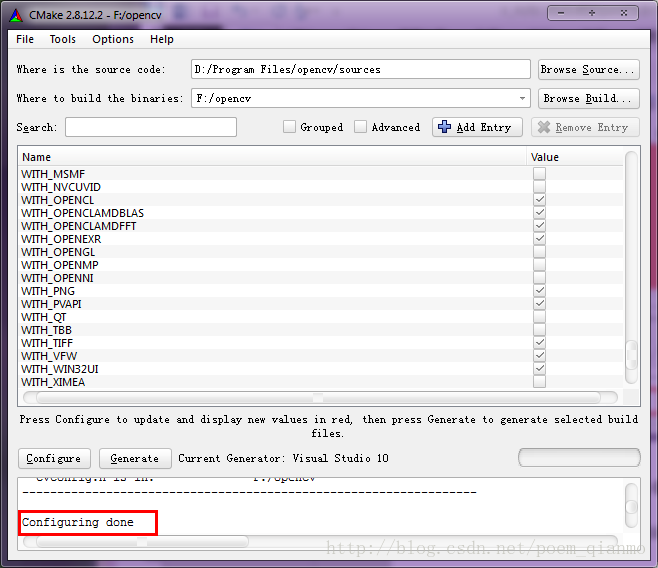
Task: Select the WITH_WIN32UI row name
Action: tap(60, 369)
